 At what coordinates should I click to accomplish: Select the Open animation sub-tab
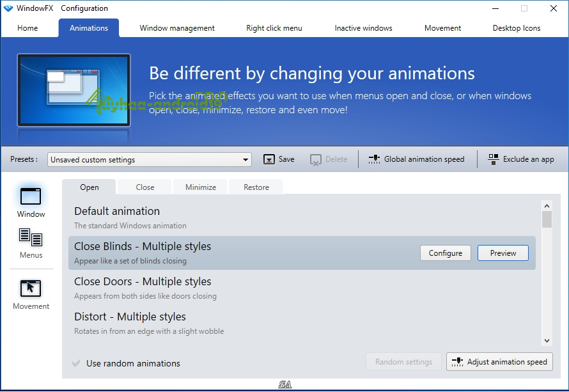90,187
